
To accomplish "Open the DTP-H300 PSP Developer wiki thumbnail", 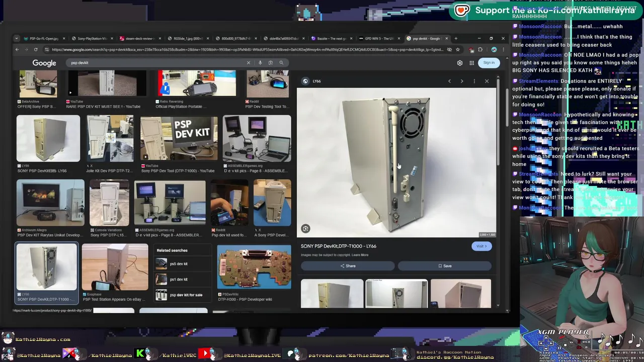I will point(254,267).
